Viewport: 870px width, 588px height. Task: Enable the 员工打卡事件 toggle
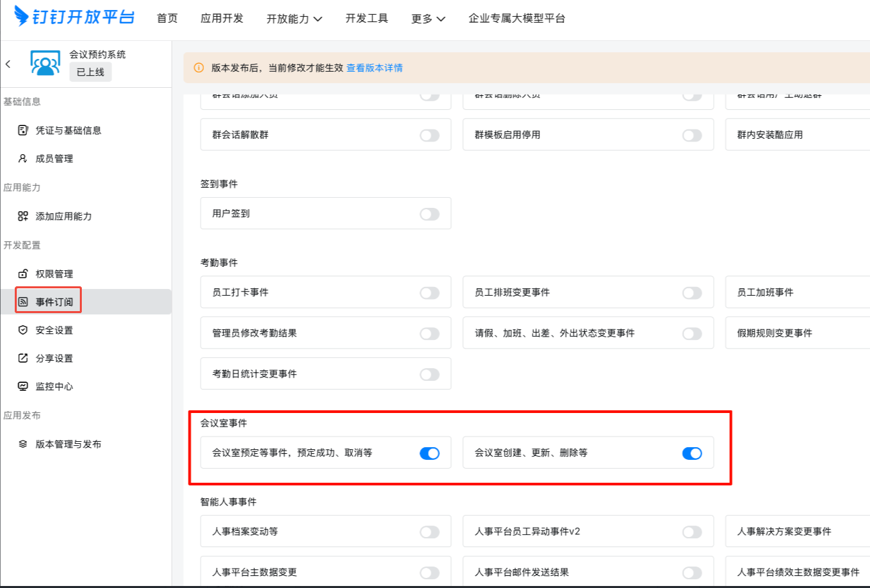click(x=429, y=293)
